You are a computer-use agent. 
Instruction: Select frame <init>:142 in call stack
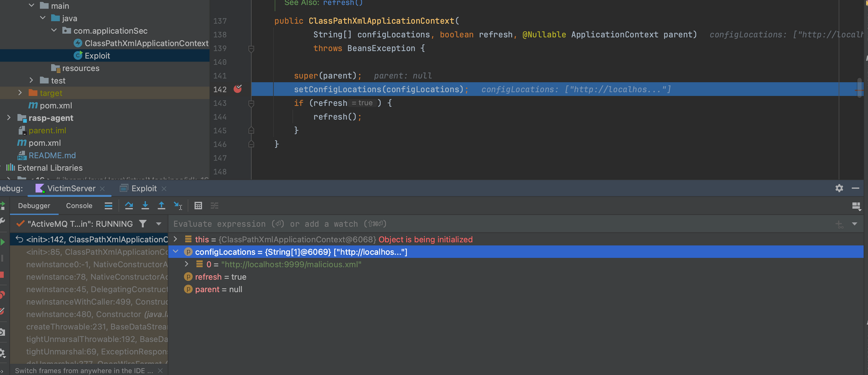point(89,239)
